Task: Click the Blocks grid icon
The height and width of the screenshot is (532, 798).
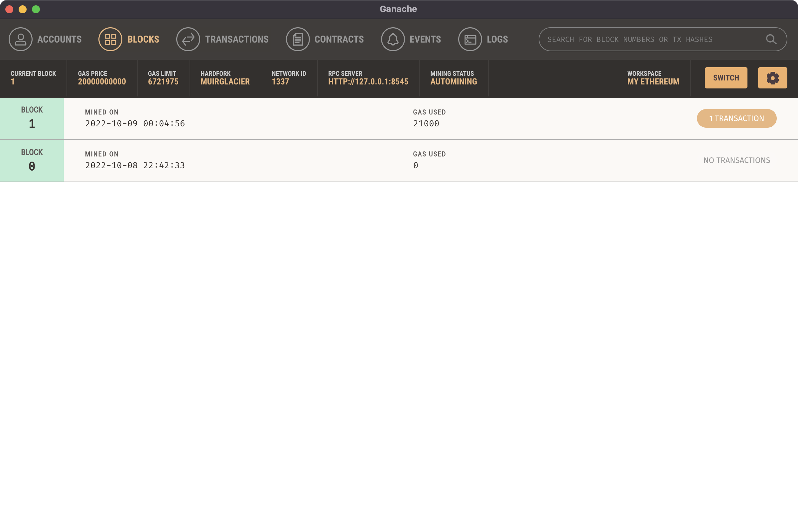Action: point(110,39)
